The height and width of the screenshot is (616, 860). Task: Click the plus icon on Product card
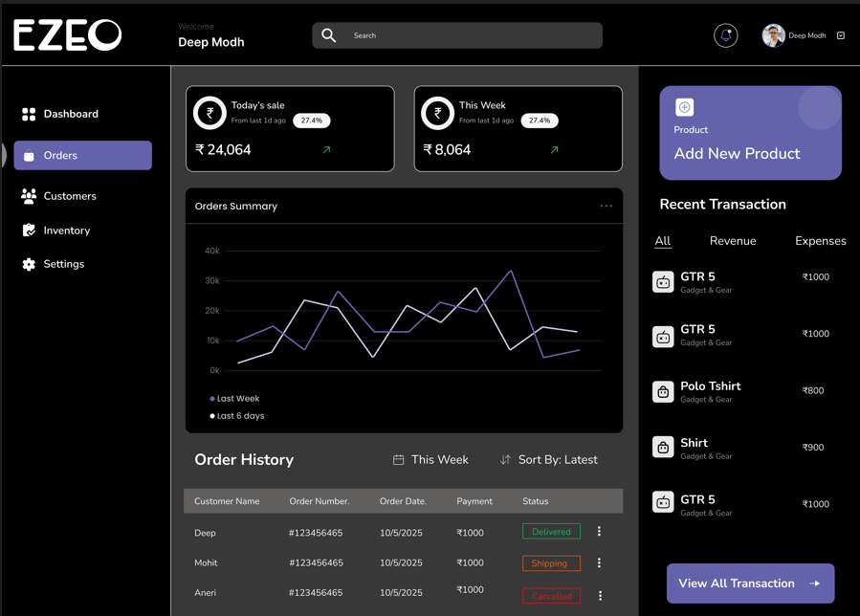(684, 107)
